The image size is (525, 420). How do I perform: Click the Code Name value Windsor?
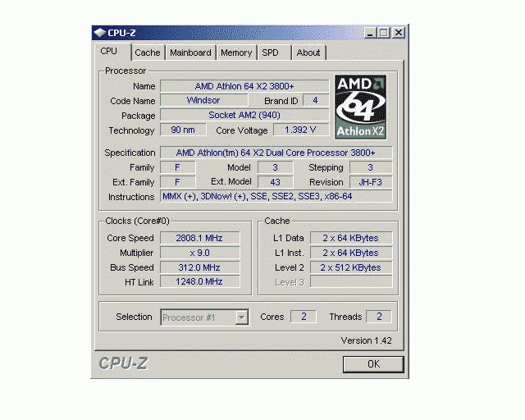(204, 100)
